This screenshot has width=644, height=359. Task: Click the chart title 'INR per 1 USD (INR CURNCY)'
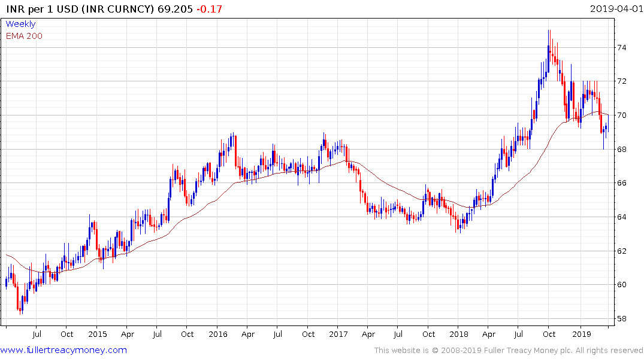coord(80,9)
